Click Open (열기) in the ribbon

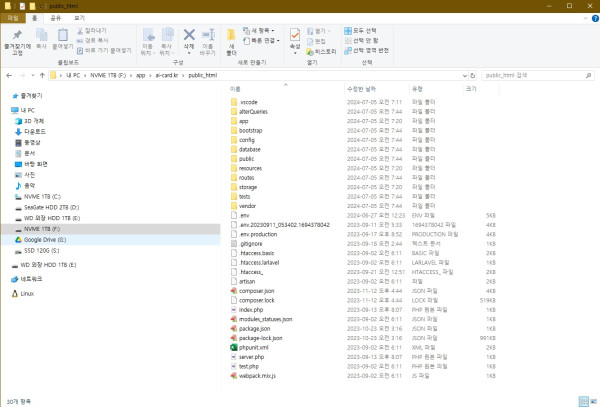click(x=318, y=31)
